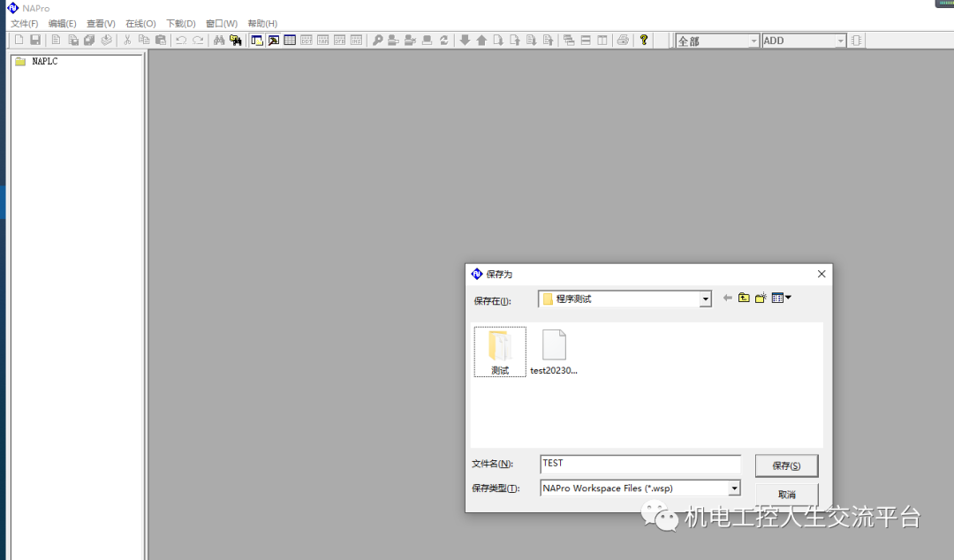The width and height of the screenshot is (954, 560).
Task: Click the chip icon right of ADD
Action: 857,41
